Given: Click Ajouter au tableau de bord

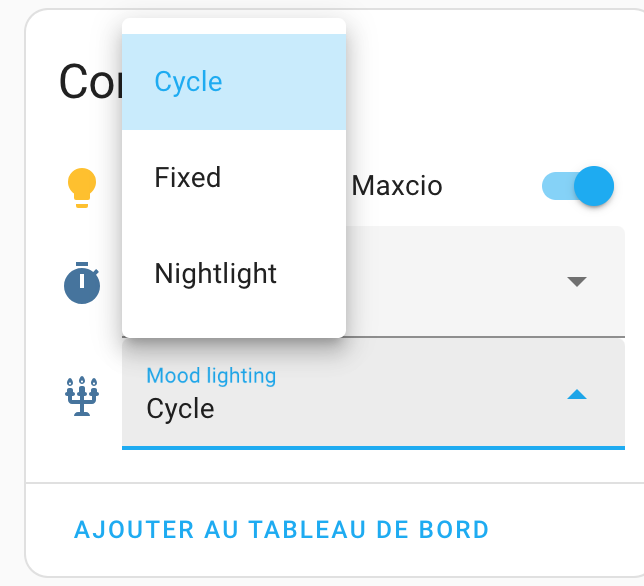Looking at the screenshot, I should 281,529.
